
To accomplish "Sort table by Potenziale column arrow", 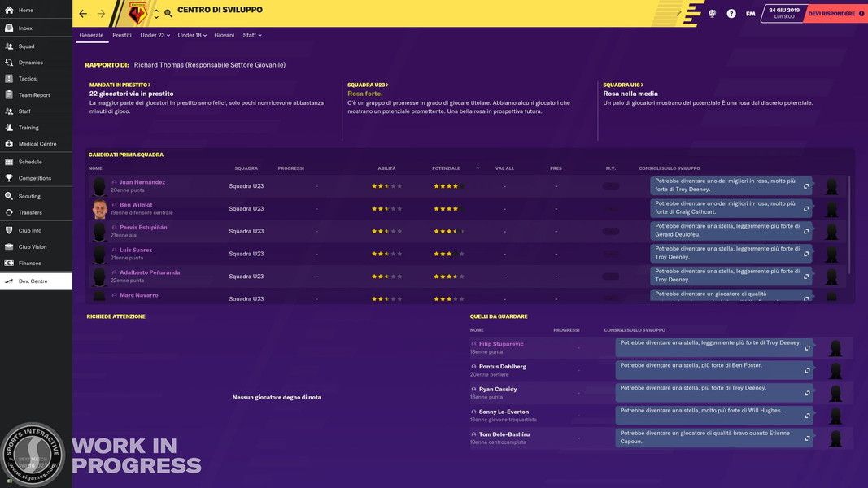I will (478, 168).
